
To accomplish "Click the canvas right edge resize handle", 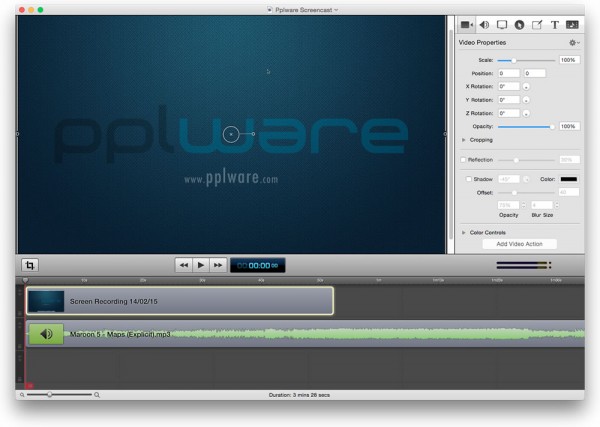I will tap(445, 134).
